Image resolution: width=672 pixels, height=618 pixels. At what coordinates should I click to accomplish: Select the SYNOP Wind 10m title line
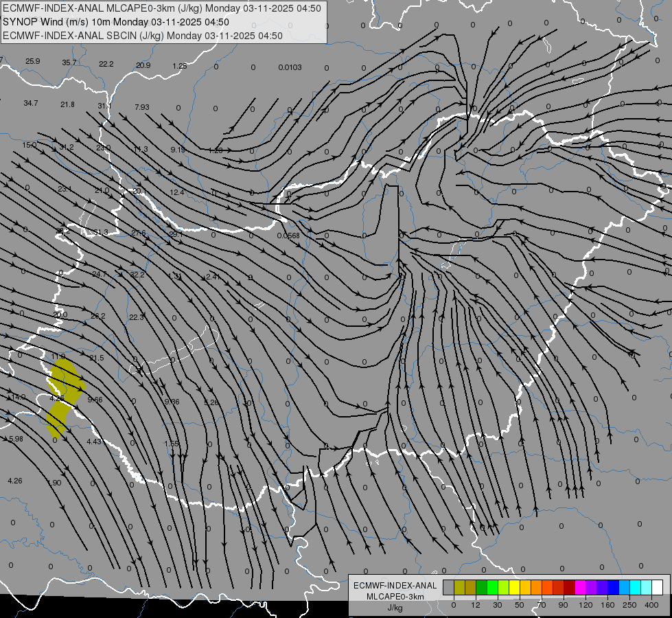pos(116,22)
